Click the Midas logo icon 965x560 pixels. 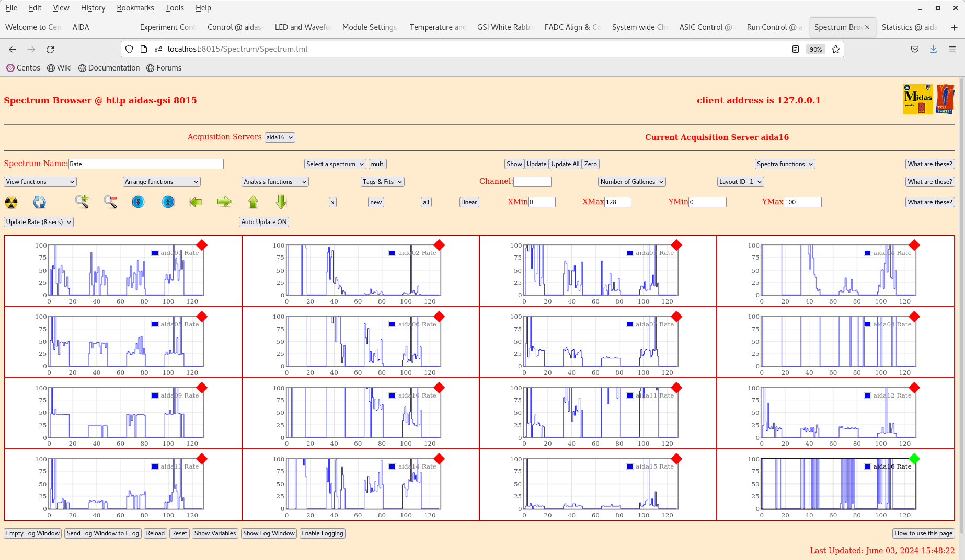pyautogui.click(x=917, y=99)
